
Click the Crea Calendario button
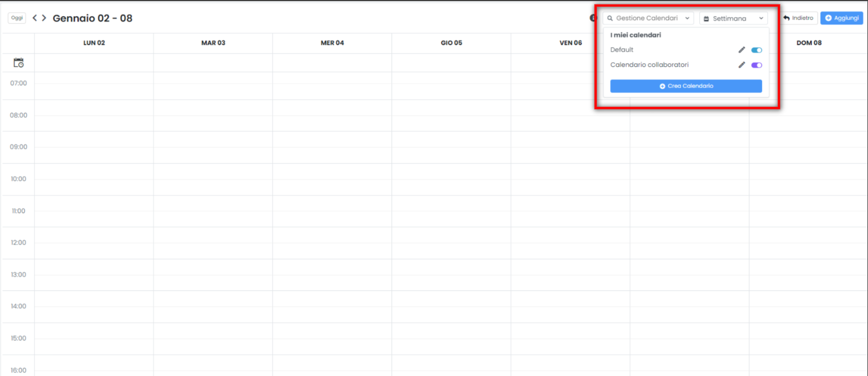point(686,86)
